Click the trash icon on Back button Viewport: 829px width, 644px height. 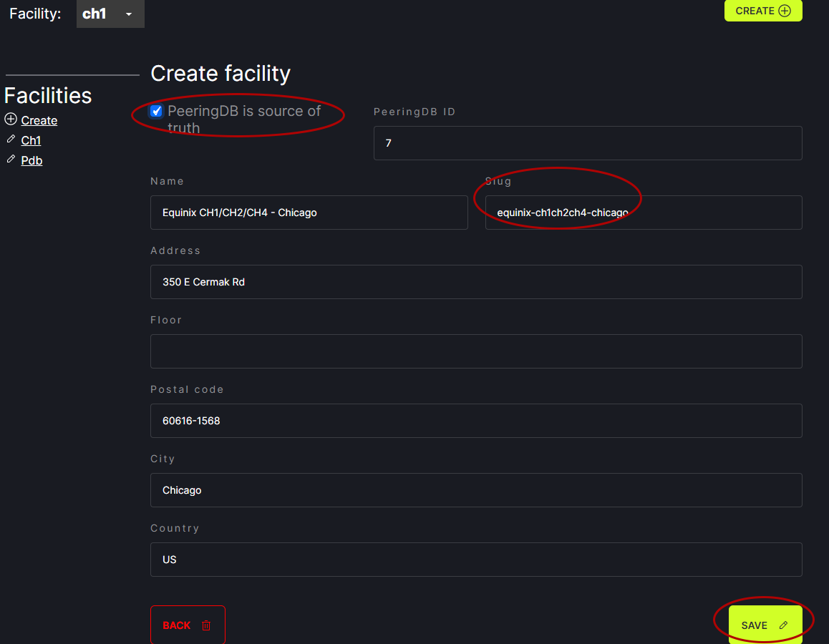coord(206,625)
